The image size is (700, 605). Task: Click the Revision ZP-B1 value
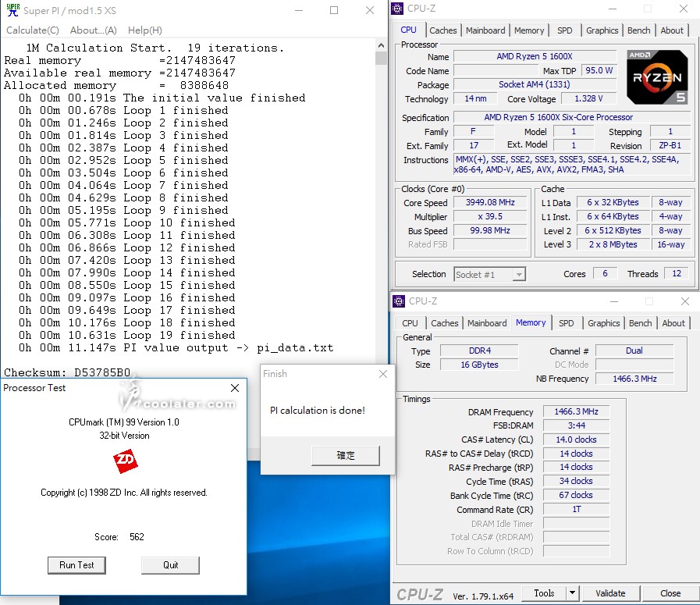click(670, 145)
